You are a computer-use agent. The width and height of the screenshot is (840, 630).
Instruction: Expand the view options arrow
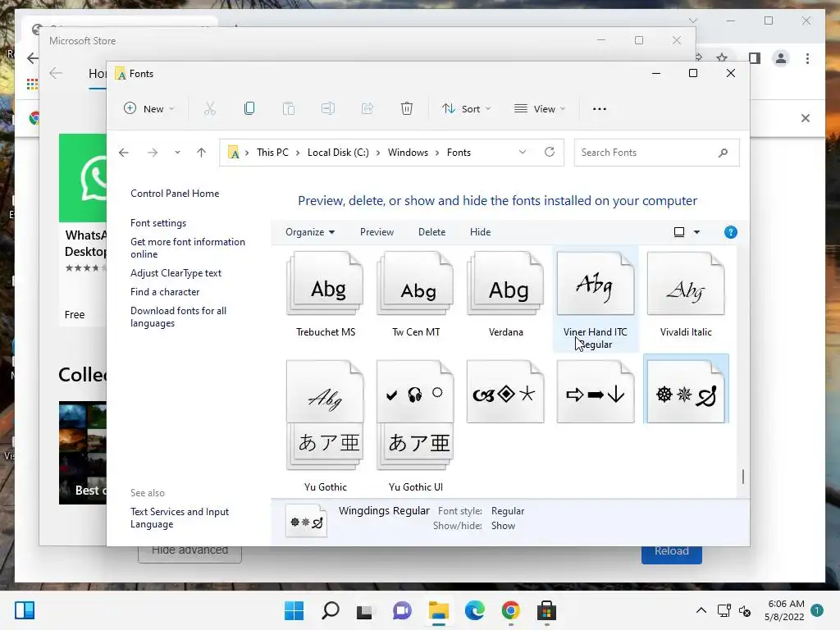[x=696, y=232]
